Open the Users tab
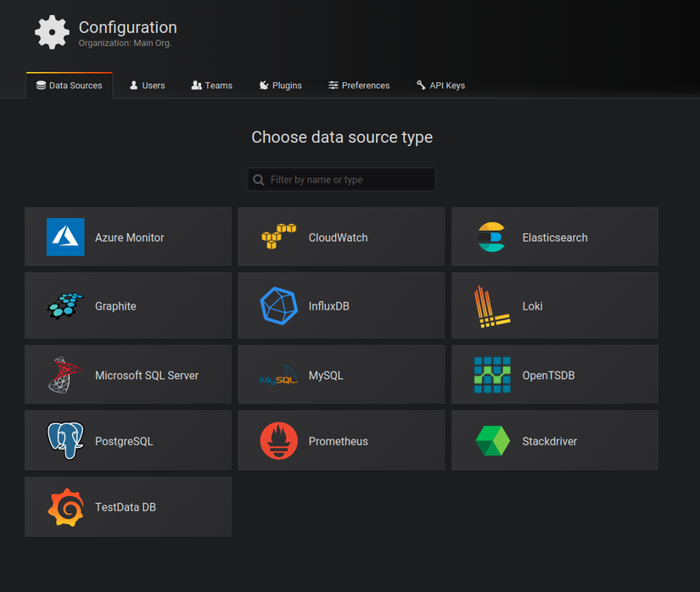 (x=147, y=86)
